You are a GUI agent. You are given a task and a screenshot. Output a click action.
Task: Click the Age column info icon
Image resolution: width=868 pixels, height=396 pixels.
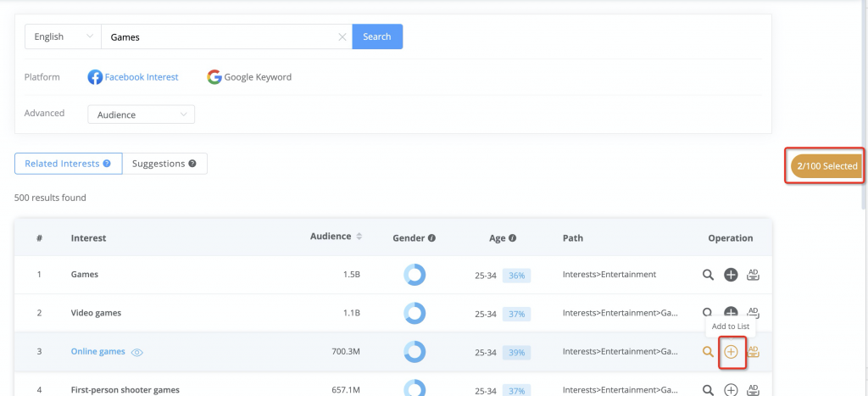coord(513,238)
